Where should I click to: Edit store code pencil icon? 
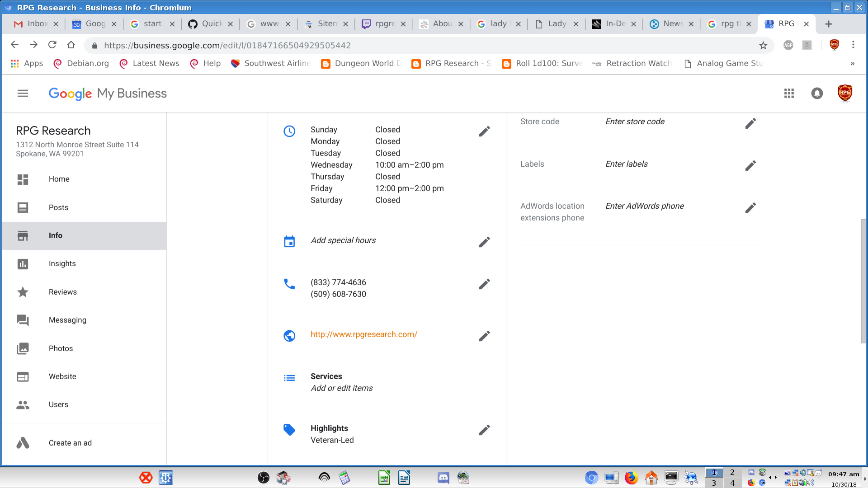tap(750, 123)
